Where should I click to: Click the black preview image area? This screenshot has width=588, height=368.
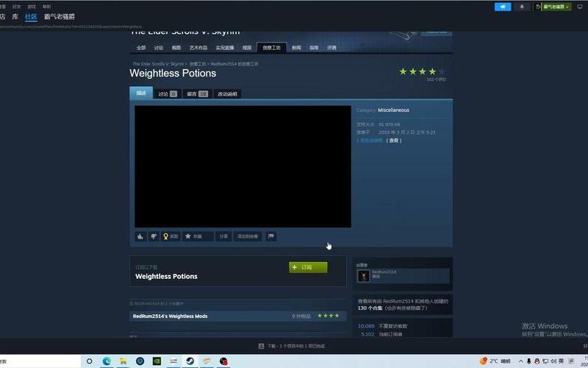tap(243, 166)
